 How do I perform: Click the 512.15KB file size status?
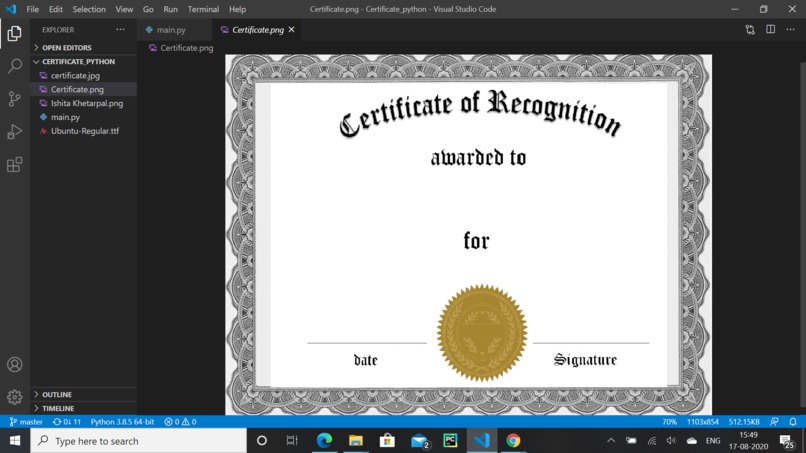click(744, 422)
